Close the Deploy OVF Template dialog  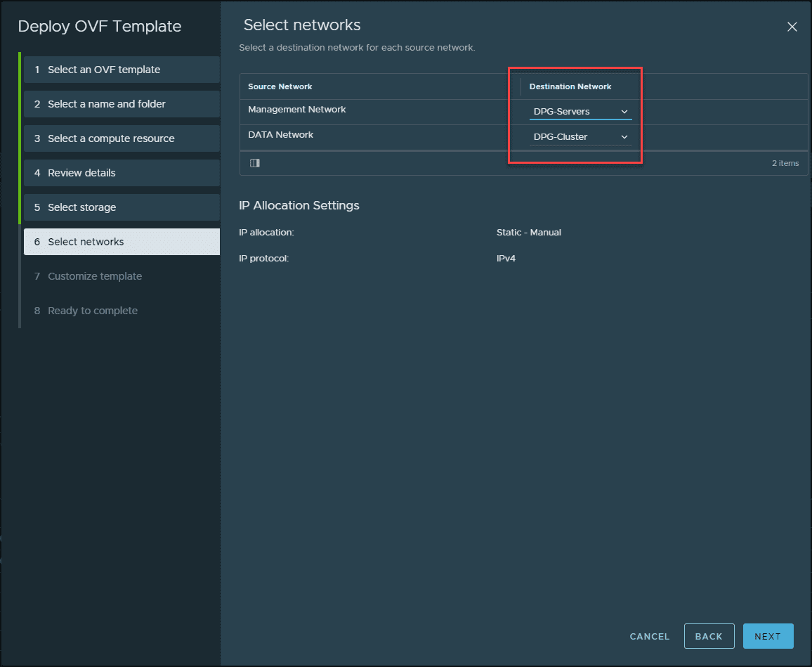tap(792, 27)
